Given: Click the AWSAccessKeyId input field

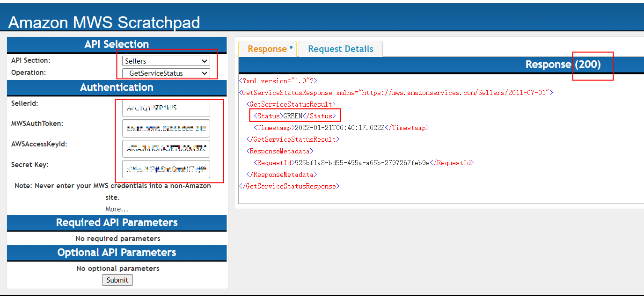Looking at the screenshot, I should (166, 149).
